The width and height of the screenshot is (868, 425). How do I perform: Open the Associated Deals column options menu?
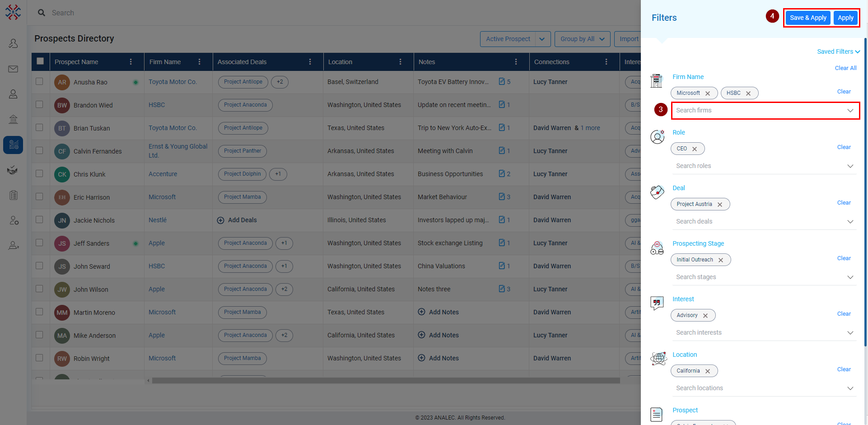point(310,62)
